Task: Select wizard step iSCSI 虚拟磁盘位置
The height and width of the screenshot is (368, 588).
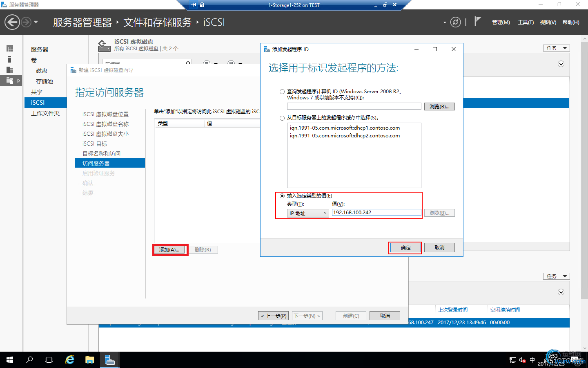Action: [x=105, y=114]
